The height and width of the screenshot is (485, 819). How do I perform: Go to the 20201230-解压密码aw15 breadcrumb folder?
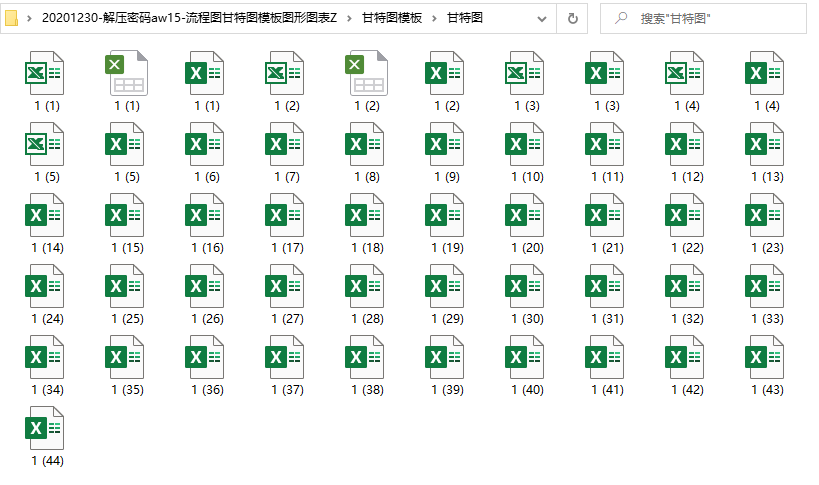point(189,18)
